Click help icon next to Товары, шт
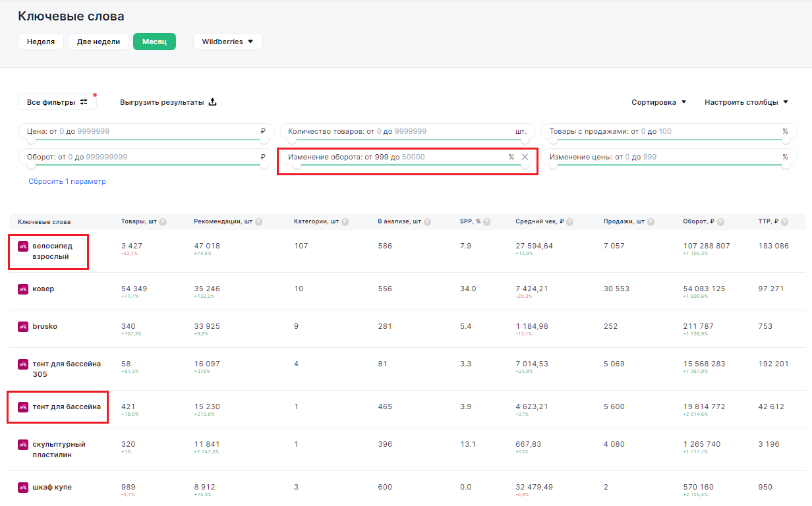Image resolution: width=812 pixels, height=506 pixels. pyautogui.click(x=162, y=222)
